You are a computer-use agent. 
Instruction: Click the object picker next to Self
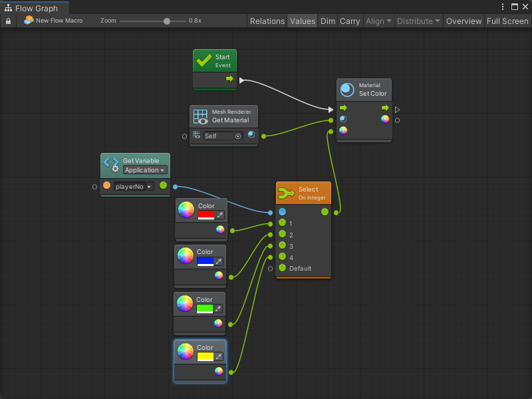[238, 136]
